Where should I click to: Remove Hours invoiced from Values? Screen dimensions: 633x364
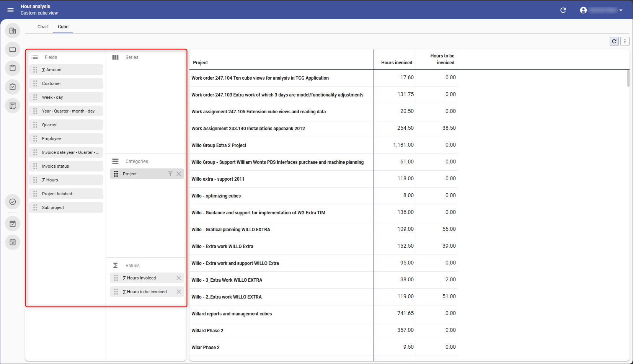(179, 278)
